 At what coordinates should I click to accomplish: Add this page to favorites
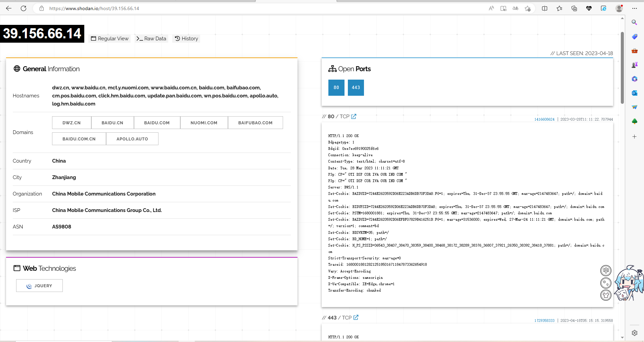[x=528, y=8]
